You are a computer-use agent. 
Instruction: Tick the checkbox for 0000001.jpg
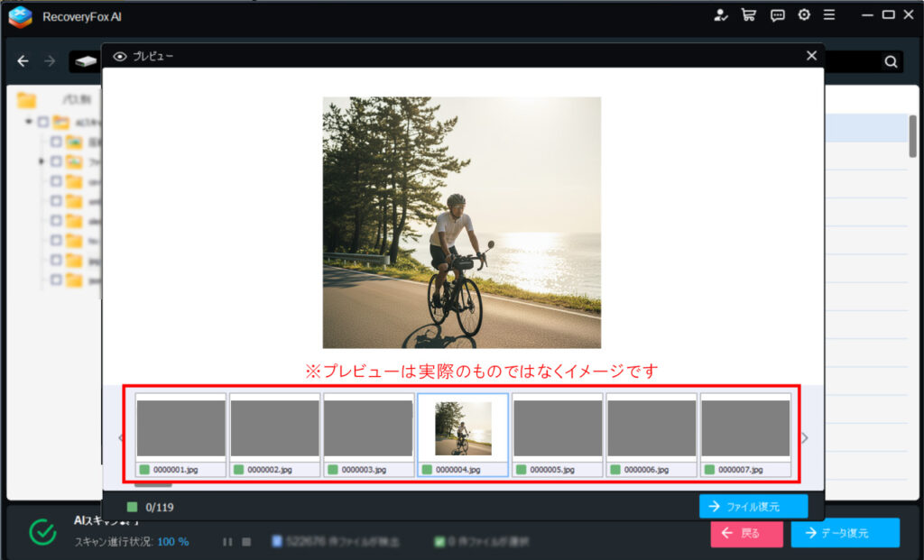click(144, 470)
